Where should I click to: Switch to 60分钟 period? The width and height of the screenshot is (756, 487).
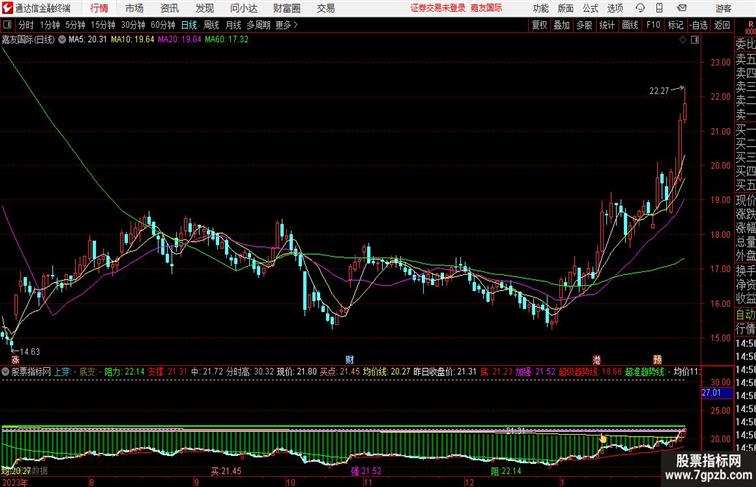point(163,25)
